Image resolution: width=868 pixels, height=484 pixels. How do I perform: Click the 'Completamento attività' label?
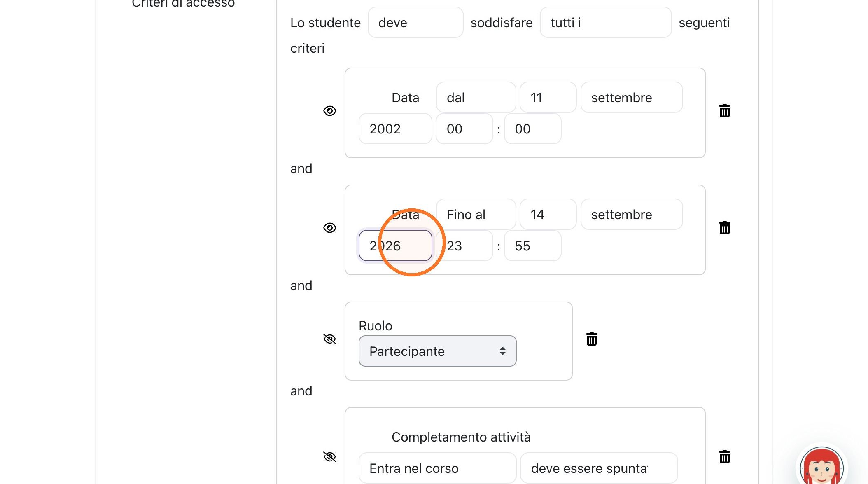pos(461,437)
